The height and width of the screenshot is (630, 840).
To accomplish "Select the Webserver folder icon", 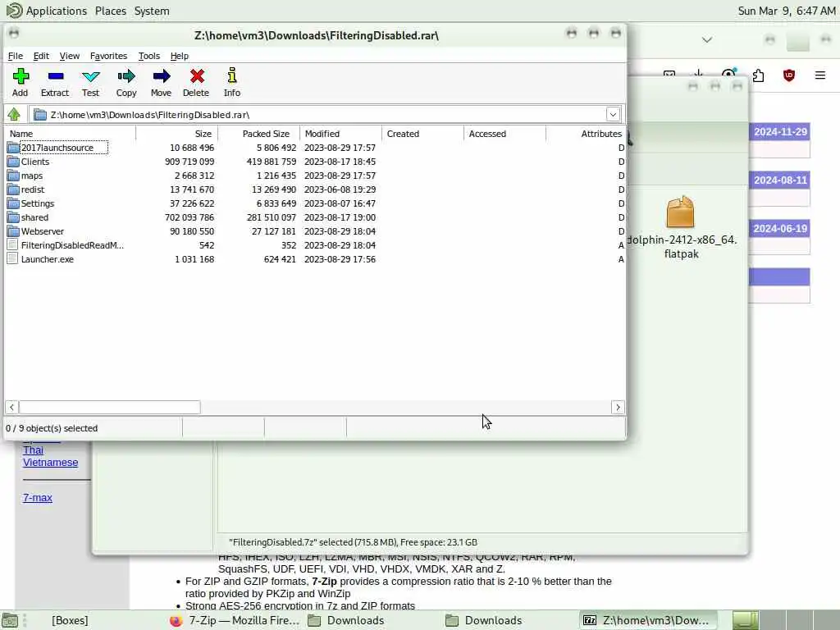I will (13, 231).
